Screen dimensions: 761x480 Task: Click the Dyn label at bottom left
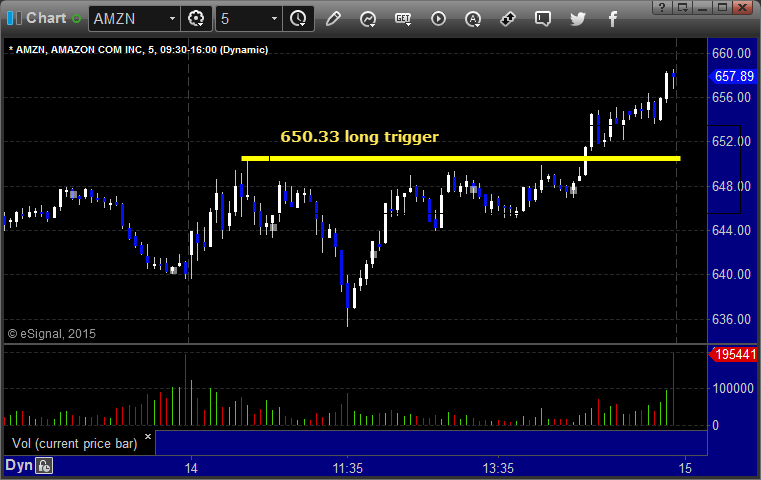(19, 465)
